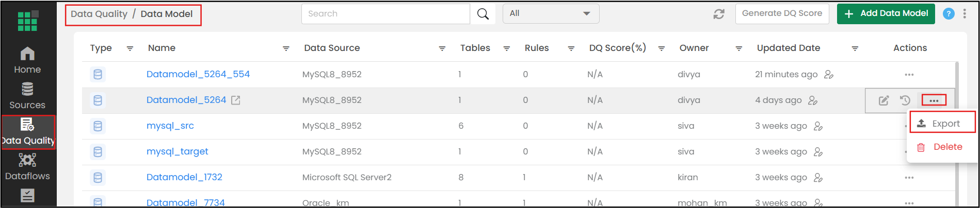Screen dimensions: 980x208
Task: Click the search magnifier icon
Action: (483, 14)
